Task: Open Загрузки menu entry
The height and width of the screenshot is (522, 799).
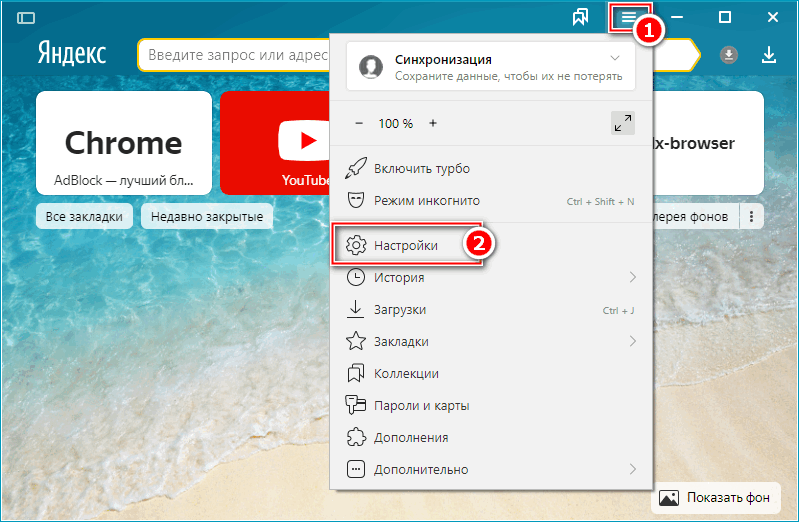Action: click(491, 309)
